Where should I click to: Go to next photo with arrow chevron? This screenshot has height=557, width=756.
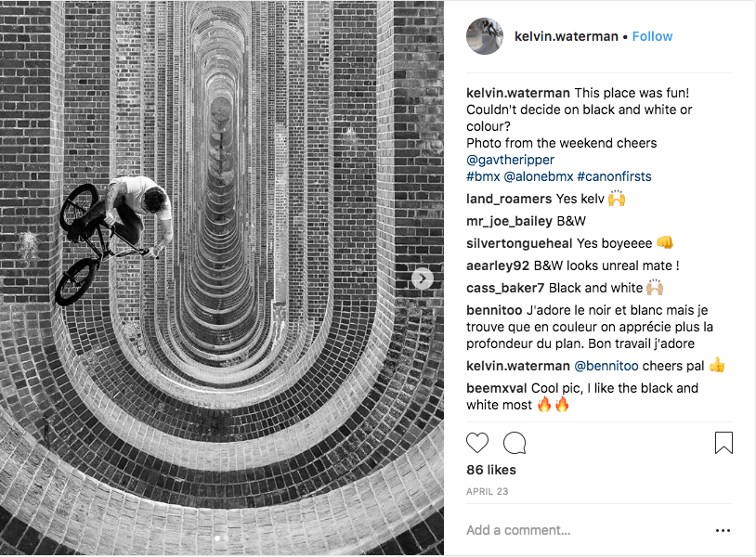point(423,278)
